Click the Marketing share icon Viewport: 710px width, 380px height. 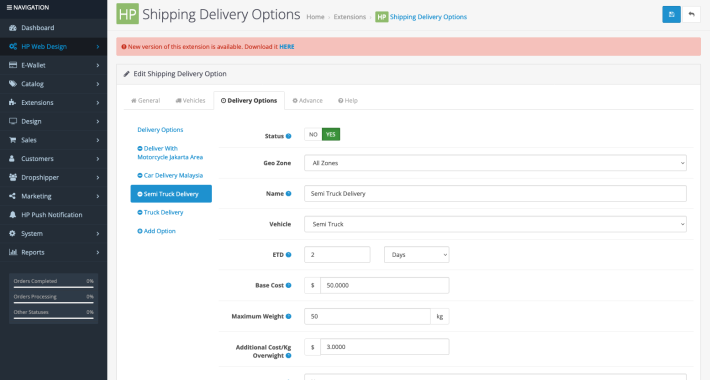click(13, 196)
